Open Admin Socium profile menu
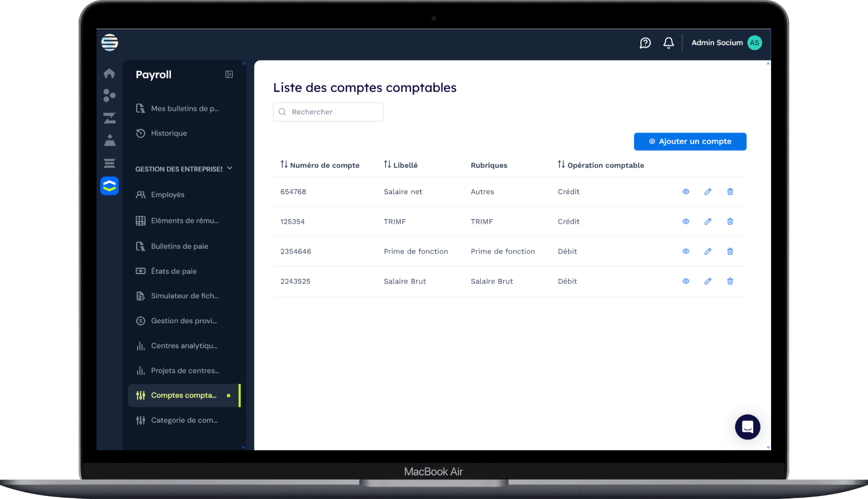This screenshot has height=499, width=868. point(726,43)
